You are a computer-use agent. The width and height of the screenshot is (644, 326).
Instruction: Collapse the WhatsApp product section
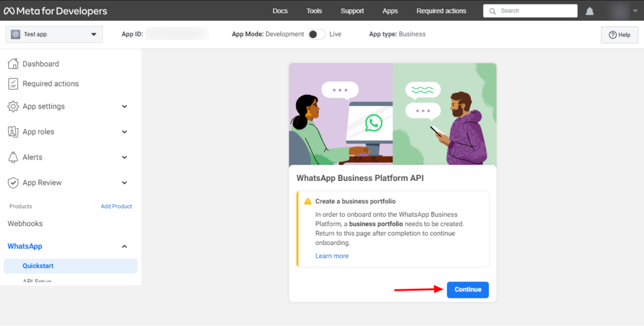pyautogui.click(x=124, y=247)
